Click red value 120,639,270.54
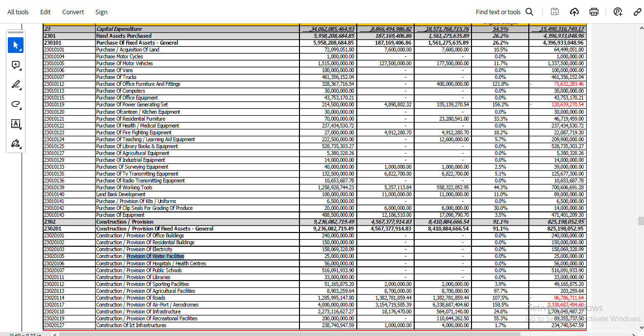 coord(568,104)
